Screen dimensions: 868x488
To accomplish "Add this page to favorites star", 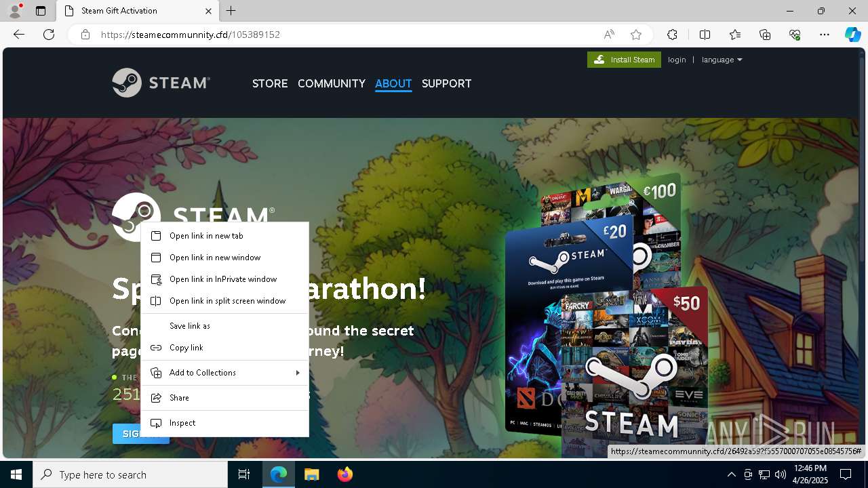I will 635,35.
